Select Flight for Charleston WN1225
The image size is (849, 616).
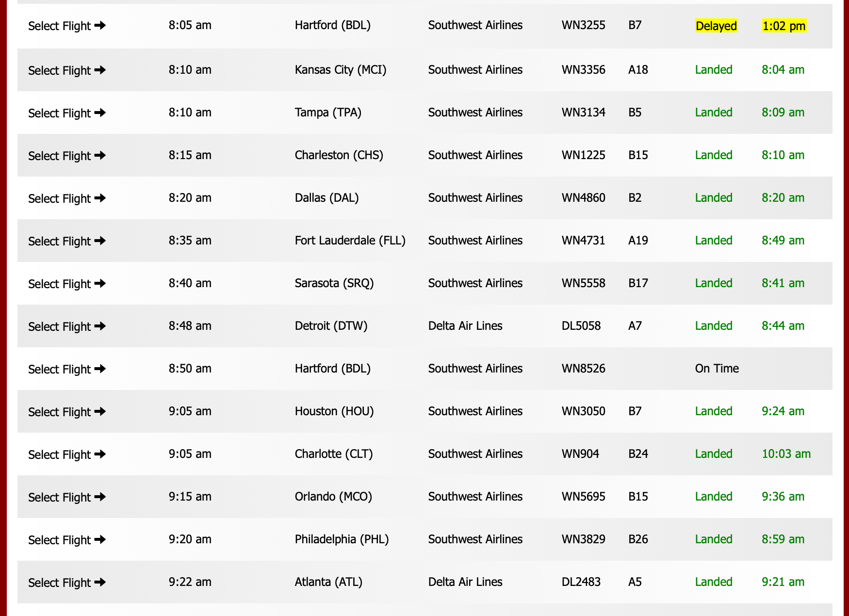[x=67, y=156]
